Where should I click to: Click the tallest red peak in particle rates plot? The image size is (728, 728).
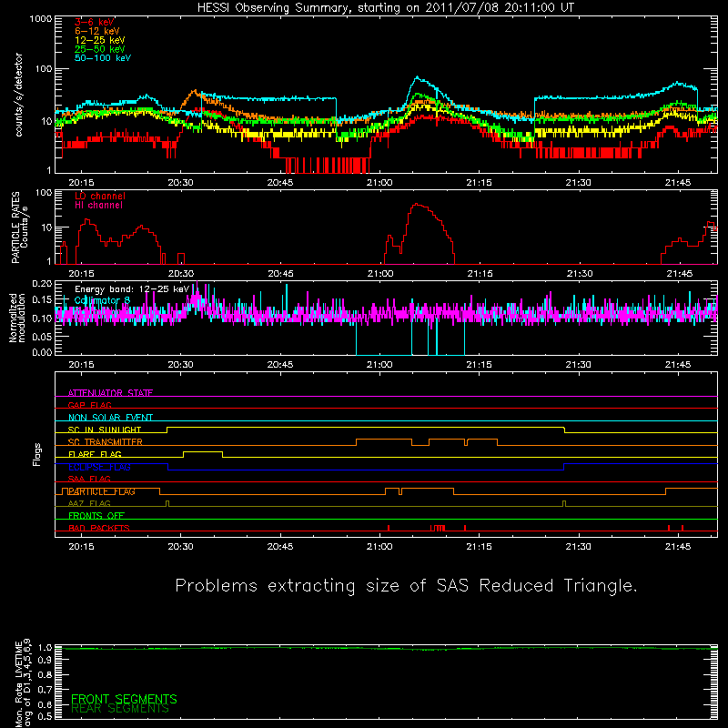pos(417,204)
